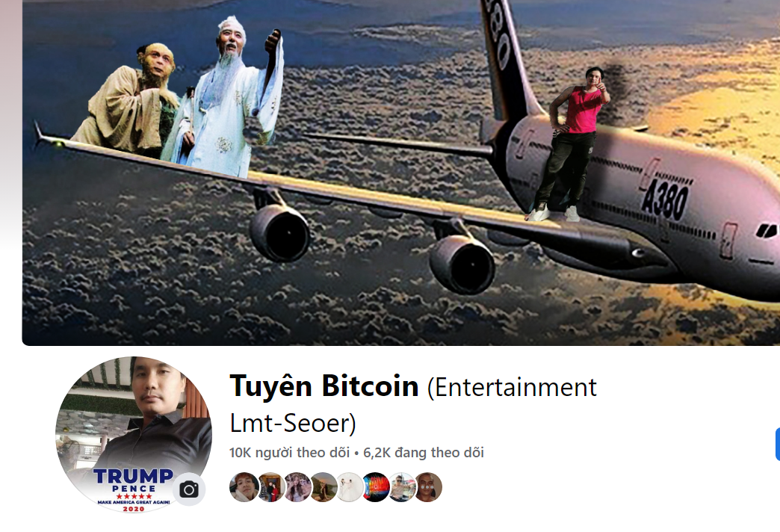
Task: Click the Tuyên Bitcoin profile name
Action: pos(324,386)
